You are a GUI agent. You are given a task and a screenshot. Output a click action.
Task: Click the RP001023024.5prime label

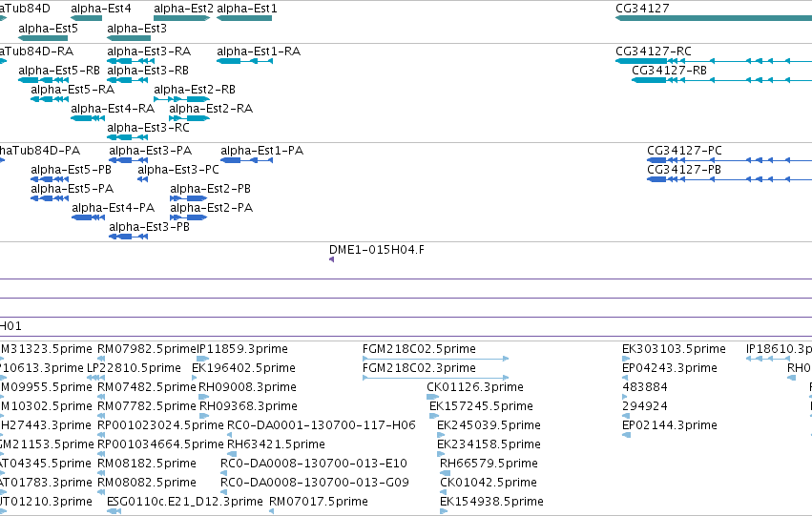tap(160, 425)
